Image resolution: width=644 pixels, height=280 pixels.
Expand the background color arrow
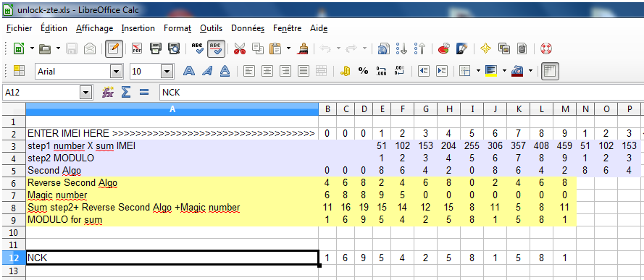click(x=504, y=71)
